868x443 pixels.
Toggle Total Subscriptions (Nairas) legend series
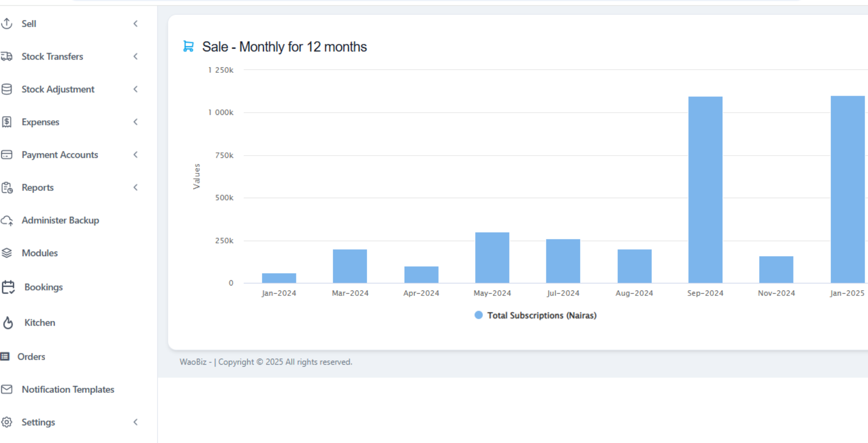(x=541, y=315)
